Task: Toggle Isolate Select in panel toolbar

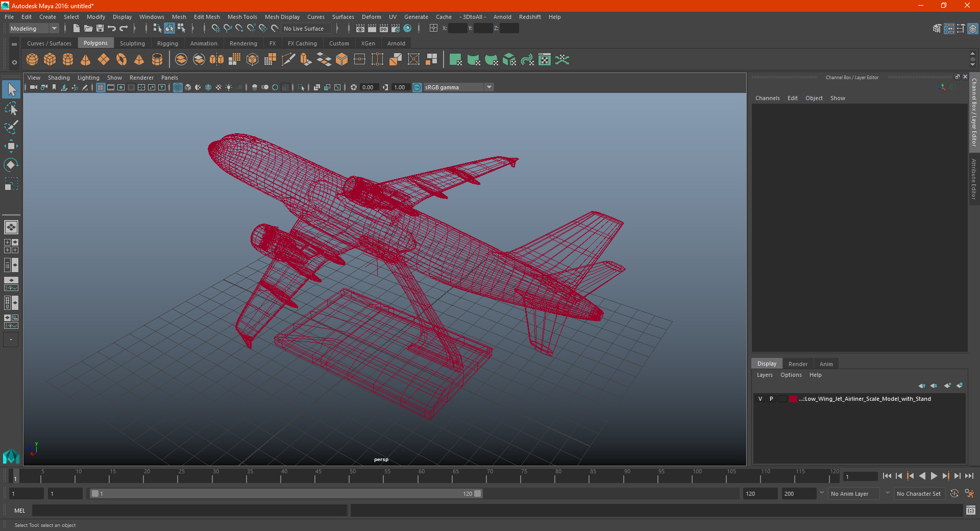Action: pyautogui.click(x=301, y=87)
